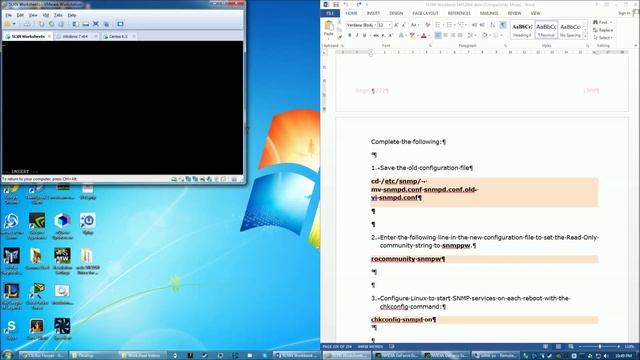
Task: Open Line and Paragraph Spacing dropdown
Action: coord(472,36)
